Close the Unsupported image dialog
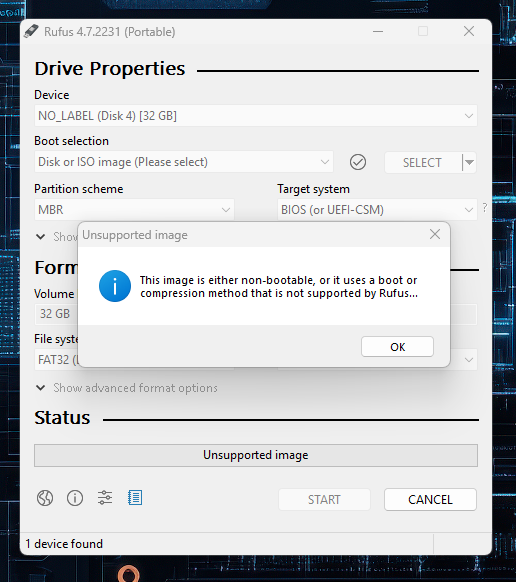The width and height of the screenshot is (516, 582). [435, 234]
